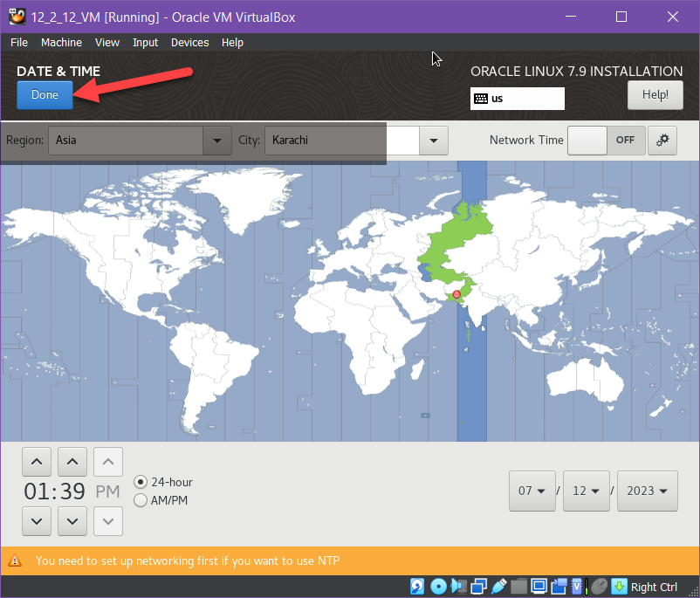Viewport: 700px width, 598px height.
Task: Click the mouse integration status icon
Action: coord(599,587)
